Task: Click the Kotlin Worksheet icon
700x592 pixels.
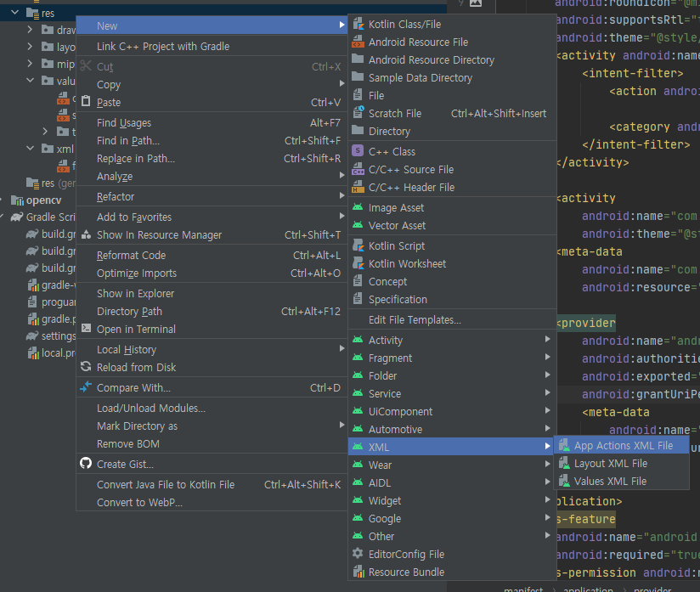Action: [358, 263]
